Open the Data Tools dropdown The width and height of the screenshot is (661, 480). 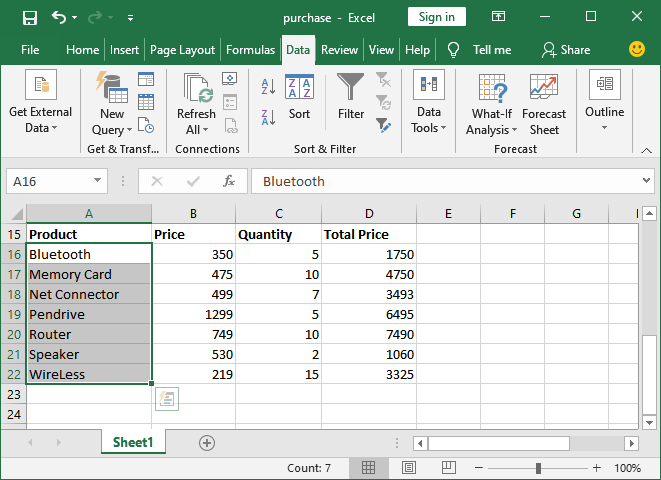(x=429, y=102)
